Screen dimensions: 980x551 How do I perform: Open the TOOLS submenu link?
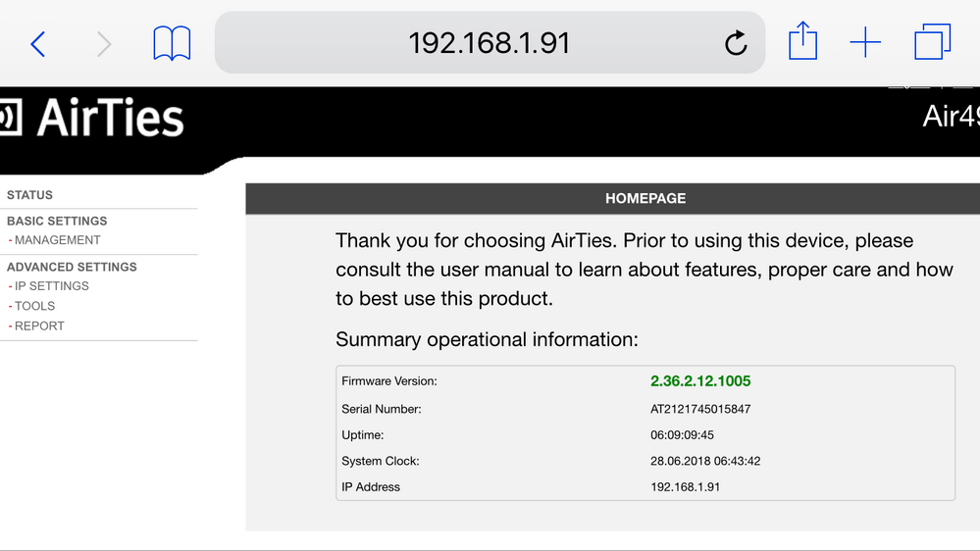34,306
